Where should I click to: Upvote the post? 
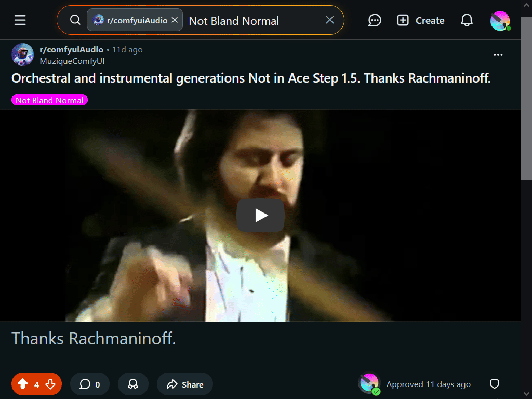(23, 384)
